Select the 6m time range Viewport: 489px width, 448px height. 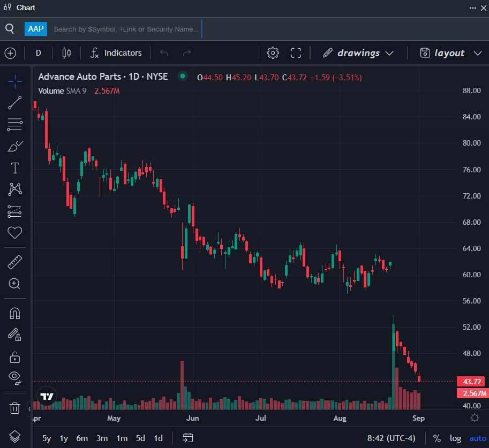(82, 438)
